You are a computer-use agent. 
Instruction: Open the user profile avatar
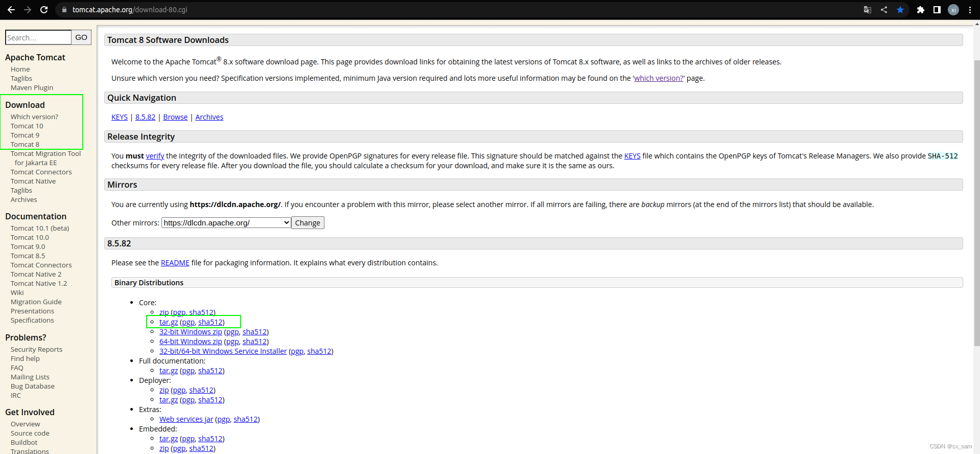pos(953,10)
